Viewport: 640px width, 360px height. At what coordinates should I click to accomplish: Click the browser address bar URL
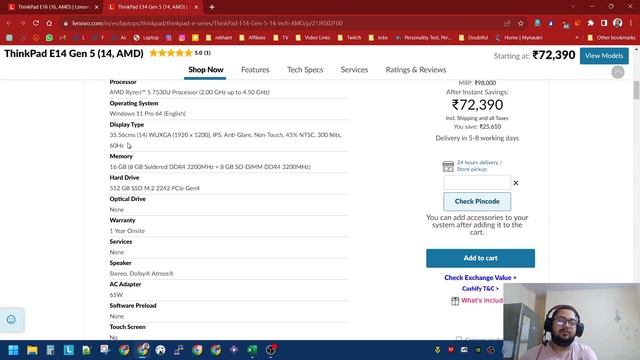207,23
